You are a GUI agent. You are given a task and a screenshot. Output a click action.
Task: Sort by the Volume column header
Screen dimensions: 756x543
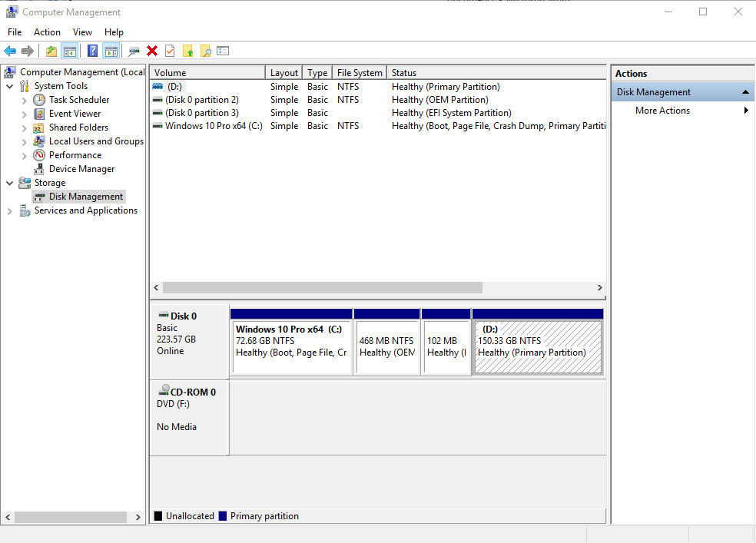[207, 73]
